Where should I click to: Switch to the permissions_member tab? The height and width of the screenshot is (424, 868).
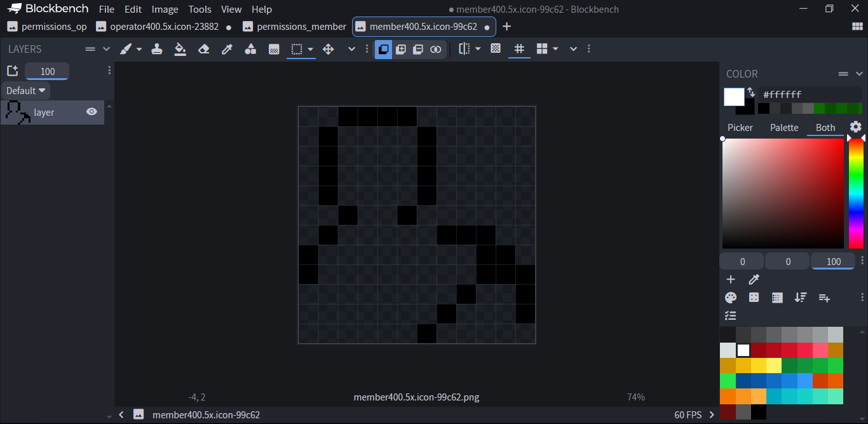tap(294, 27)
